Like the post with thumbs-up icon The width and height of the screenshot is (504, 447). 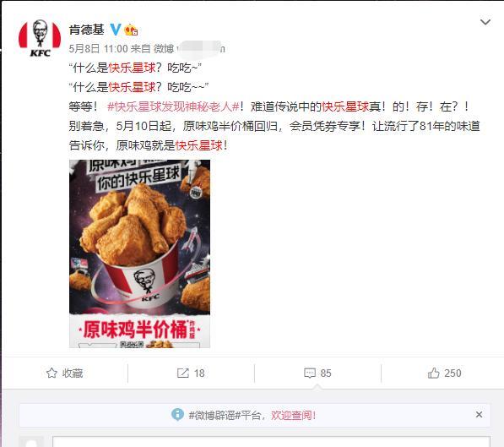click(433, 373)
